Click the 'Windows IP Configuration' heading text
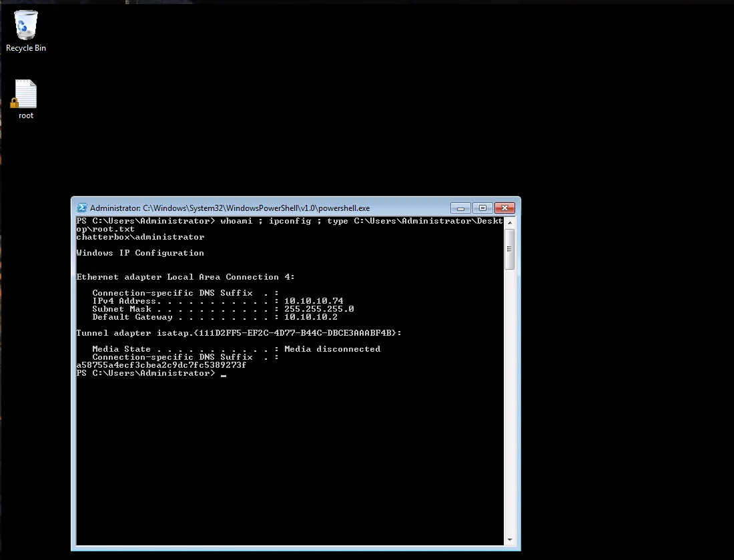734x560 pixels. tap(140, 253)
